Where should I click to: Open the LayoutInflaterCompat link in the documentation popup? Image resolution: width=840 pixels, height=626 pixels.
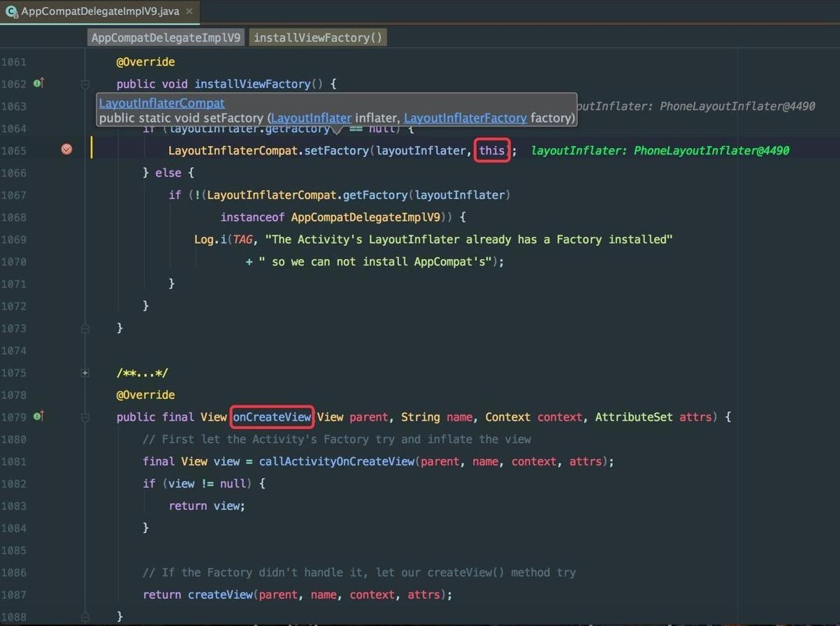pos(161,102)
